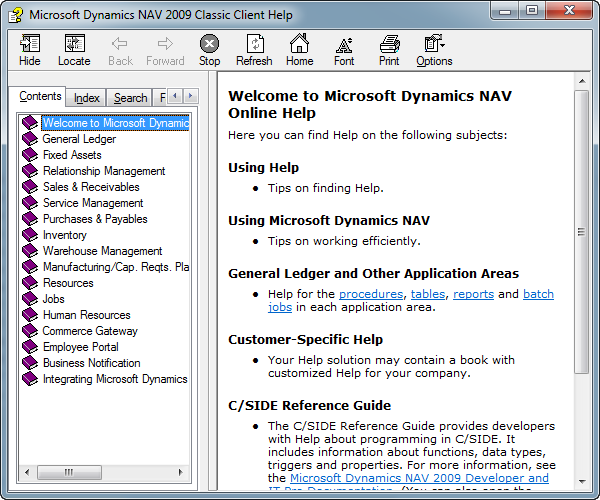Image resolution: width=600 pixels, height=500 pixels.
Task: Select Integrating Microsoft Dynamics topic
Action: [x=115, y=379]
